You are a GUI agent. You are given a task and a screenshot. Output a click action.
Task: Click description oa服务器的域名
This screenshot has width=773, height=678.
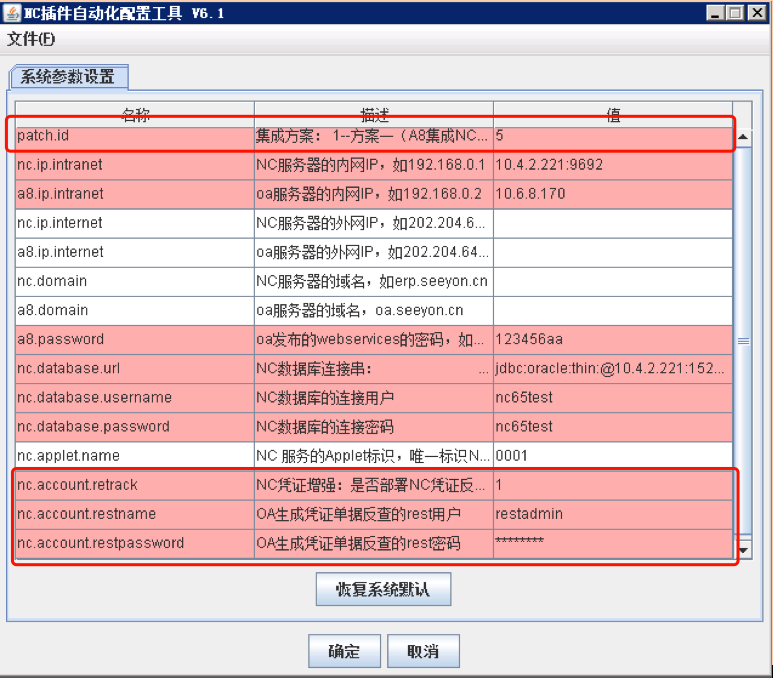coord(374,311)
